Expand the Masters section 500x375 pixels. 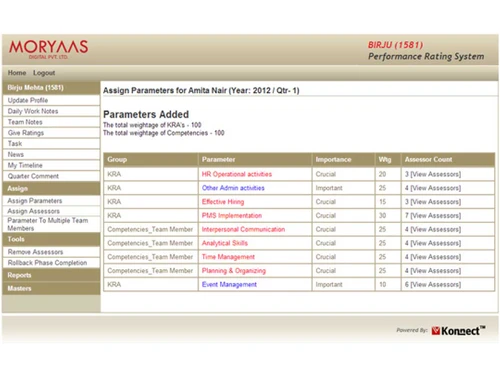(51, 288)
